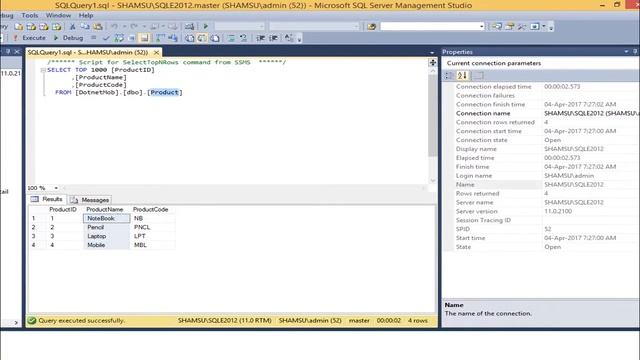Open SQL Editor toolbar options arrow

coord(299,39)
